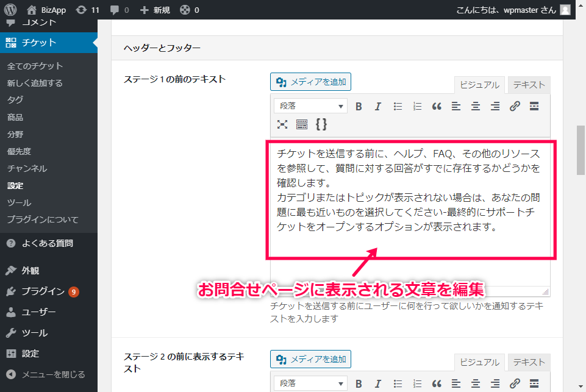The height and width of the screenshot is (392, 586).
Task: Insert link in Stage 2 editor
Action: coord(515,384)
